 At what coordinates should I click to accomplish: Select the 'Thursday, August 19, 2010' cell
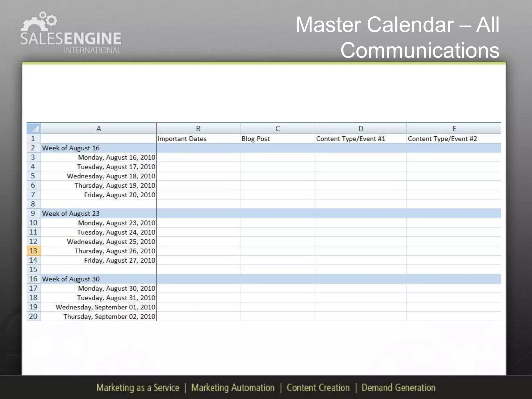pyautogui.click(x=99, y=185)
